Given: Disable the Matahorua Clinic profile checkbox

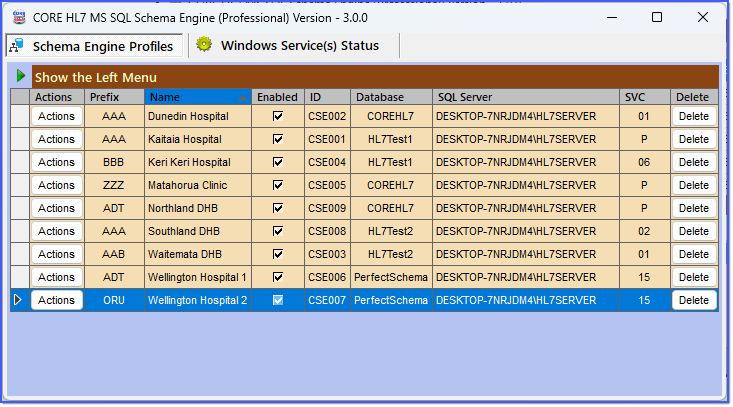Looking at the screenshot, I should tap(278, 185).
